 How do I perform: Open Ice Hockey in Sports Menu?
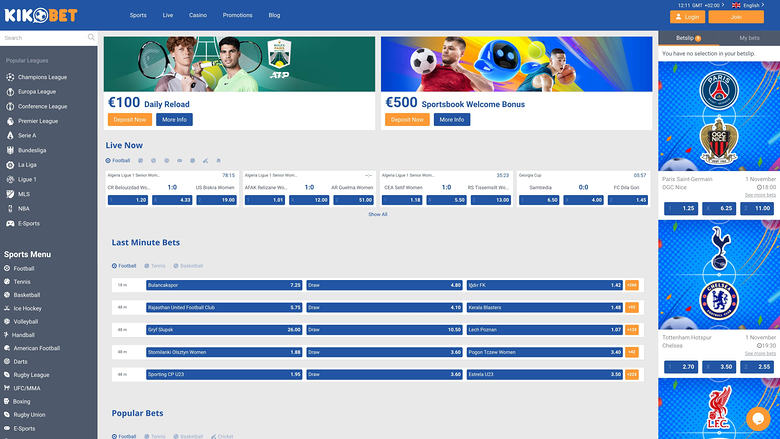[x=27, y=308]
